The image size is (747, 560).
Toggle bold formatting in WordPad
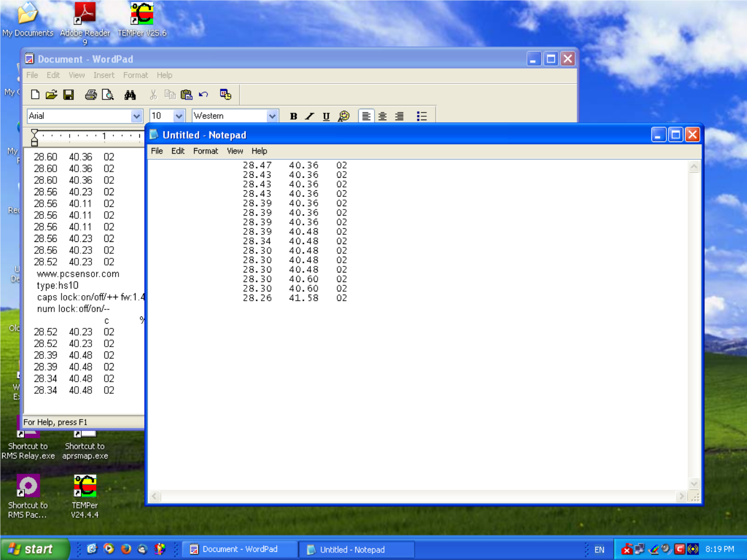pyautogui.click(x=293, y=116)
